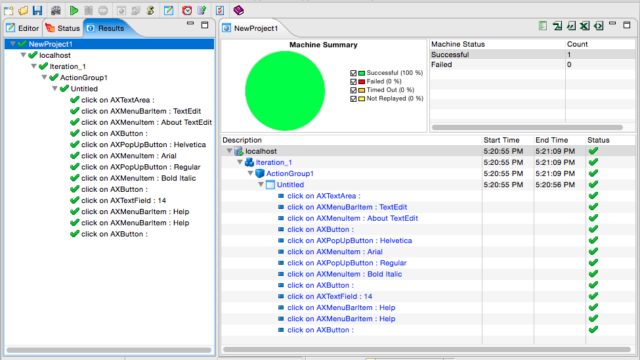Click Status checkmark for AXTextField : 14 row
Screen dimensions: 640x360
click(x=593, y=296)
